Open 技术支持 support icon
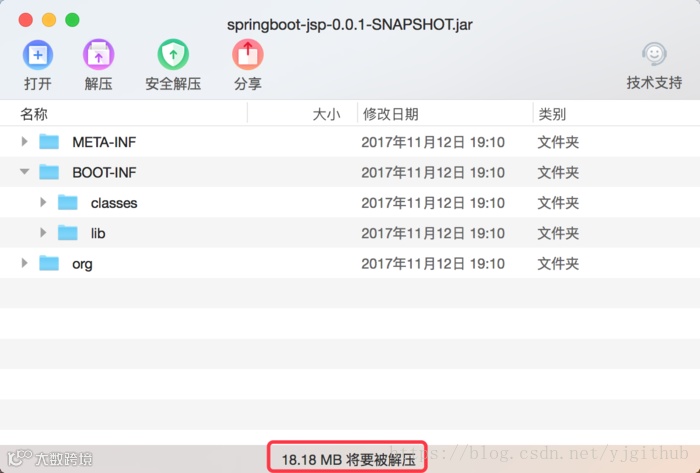The height and width of the screenshot is (473, 700). (654, 54)
